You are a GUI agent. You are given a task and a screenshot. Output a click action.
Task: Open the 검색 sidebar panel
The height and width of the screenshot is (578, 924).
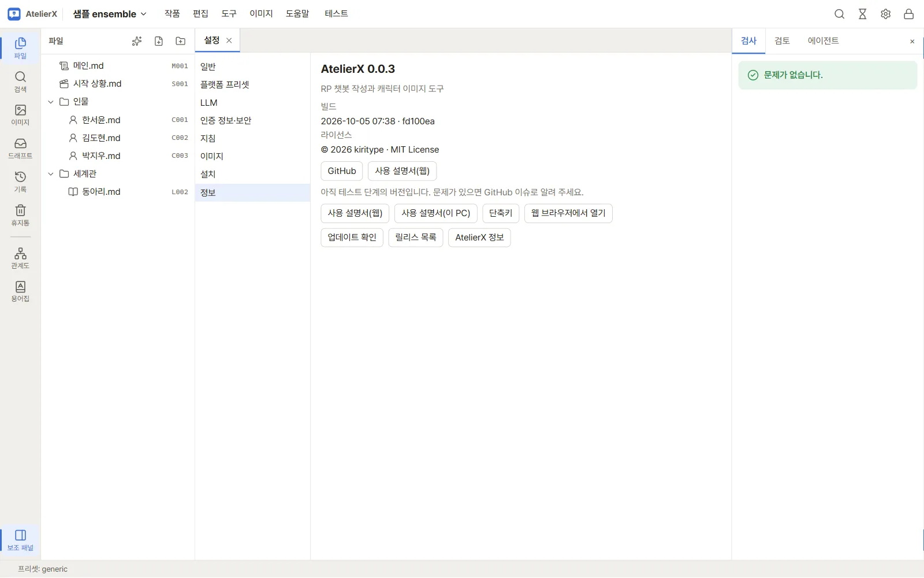coord(20,81)
